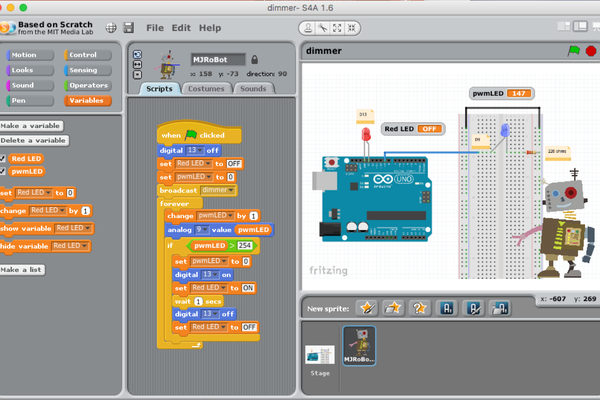The image size is (600, 400).
Task: Add new Arduino sprite from file
Action: (x=473, y=308)
